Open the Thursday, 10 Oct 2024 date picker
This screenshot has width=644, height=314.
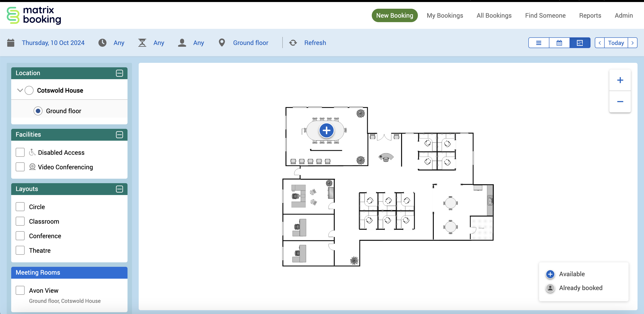pos(53,43)
